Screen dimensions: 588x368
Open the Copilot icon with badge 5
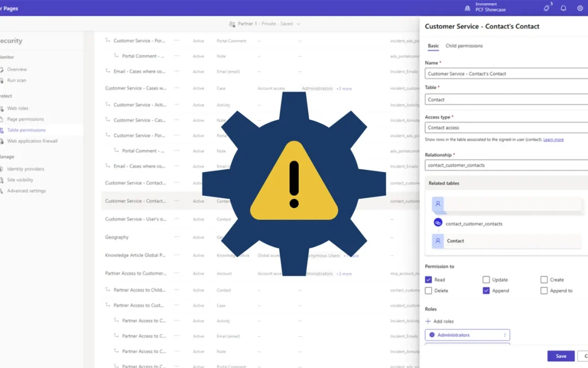(x=547, y=8)
